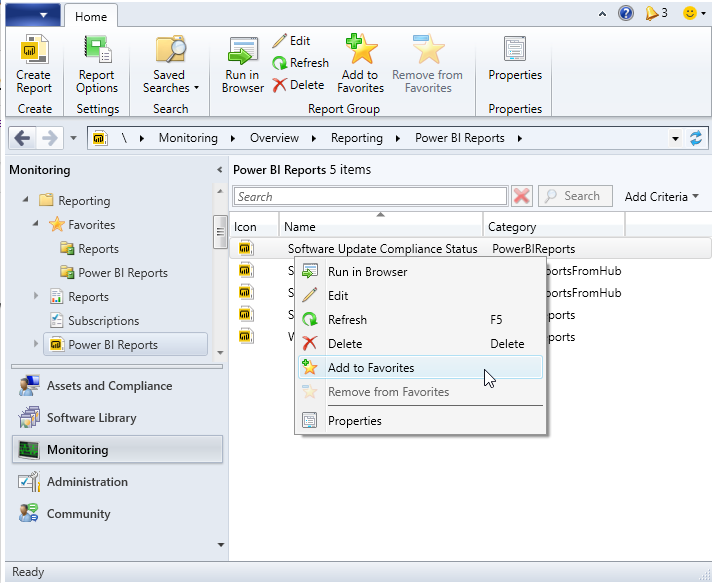Open the navigation history dropdown arrow
Viewport: 714px width, 583px height.
click(x=73, y=138)
